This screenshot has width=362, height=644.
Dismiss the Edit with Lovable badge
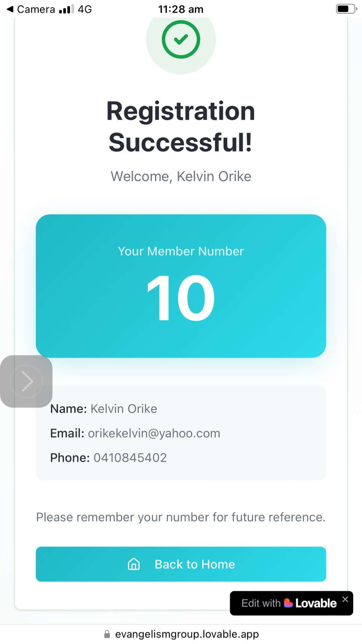click(x=345, y=599)
